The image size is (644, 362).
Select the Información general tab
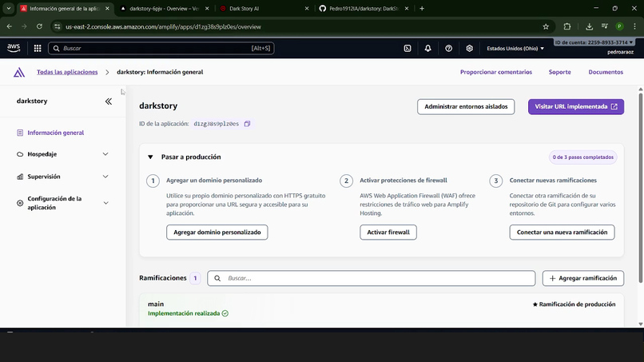tap(65, 8)
